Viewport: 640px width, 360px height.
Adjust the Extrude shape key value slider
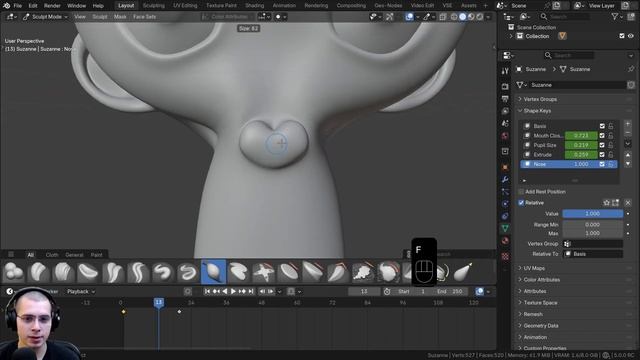581,155
